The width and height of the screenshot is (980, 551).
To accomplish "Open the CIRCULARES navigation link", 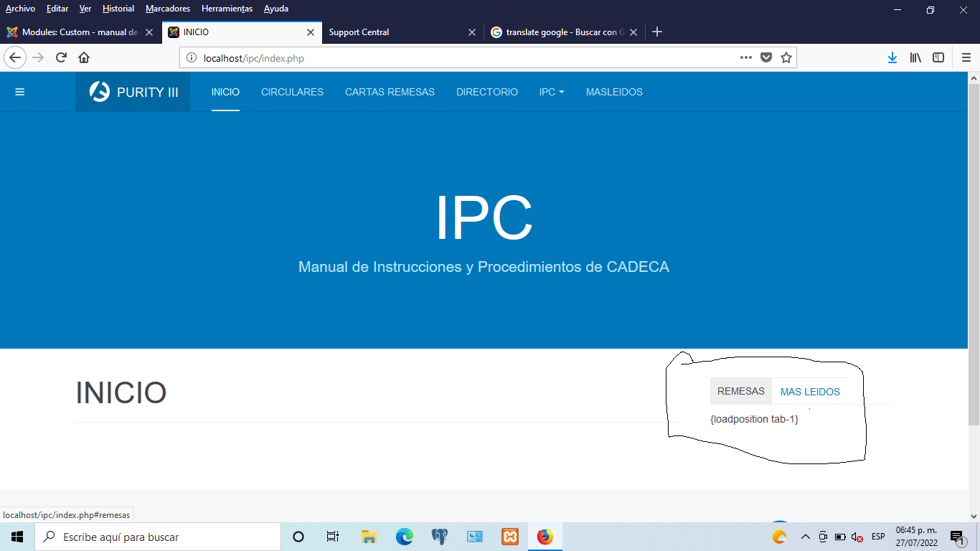I will pos(292,92).
